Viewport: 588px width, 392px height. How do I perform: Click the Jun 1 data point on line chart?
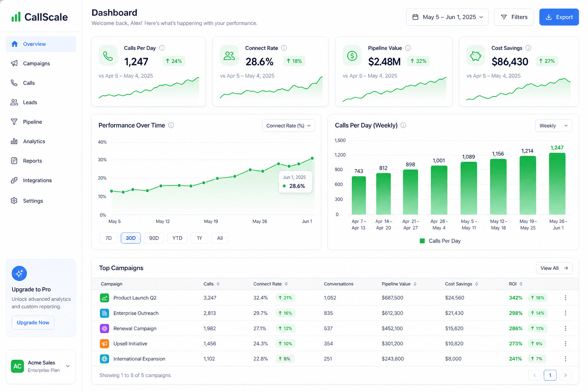pyautogui.click(x=312, y=158)
